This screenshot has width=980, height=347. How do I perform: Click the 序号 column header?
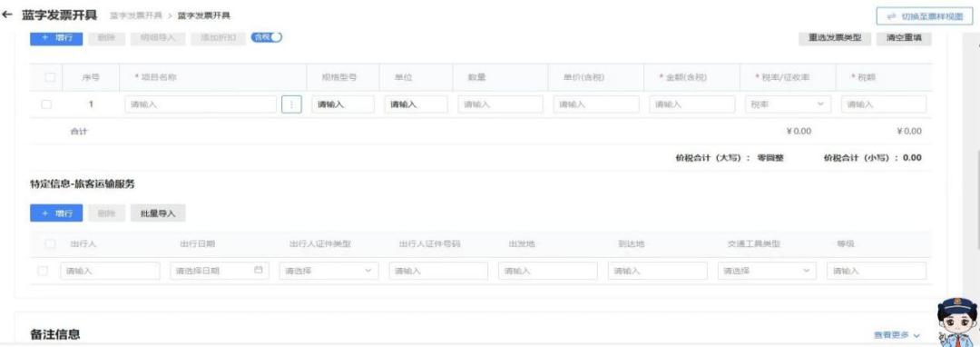(91, 77)
